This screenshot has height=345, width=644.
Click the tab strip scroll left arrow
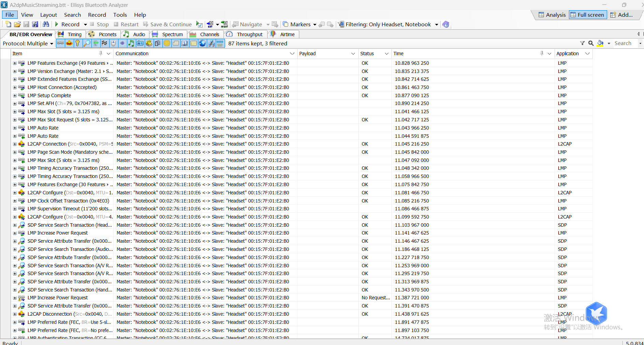[638, 34]
